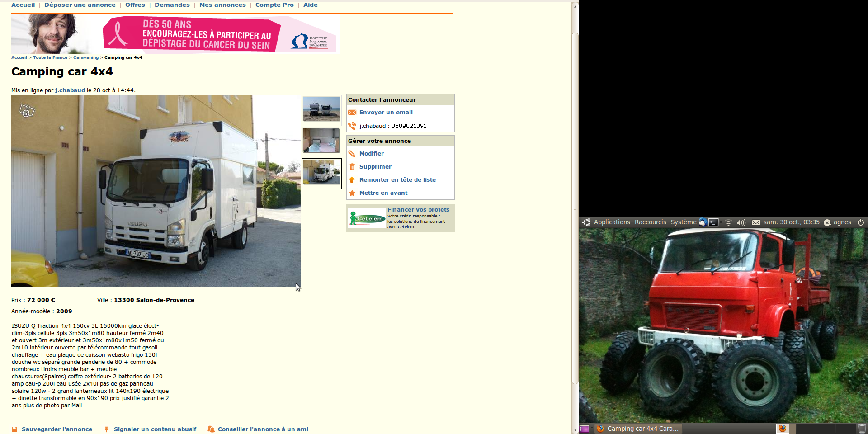The height and width of the screenshot is (434, 868).
Task: Open the trash in the bottom panel
Action: click(862, 429)
